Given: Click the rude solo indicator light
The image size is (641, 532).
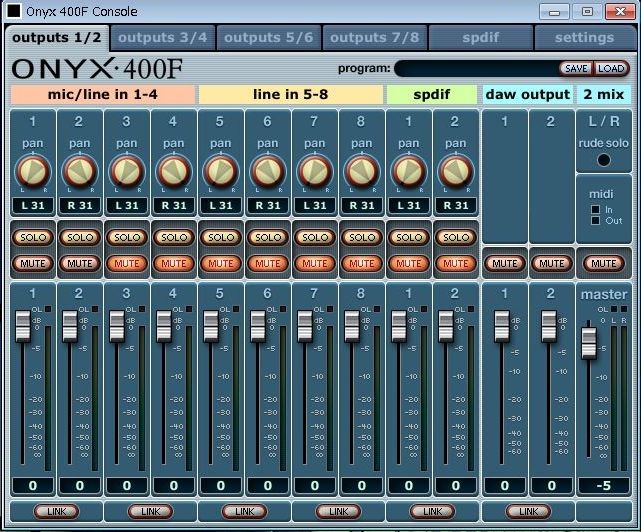Looking at the screenshot, I should tap(604, 160).
